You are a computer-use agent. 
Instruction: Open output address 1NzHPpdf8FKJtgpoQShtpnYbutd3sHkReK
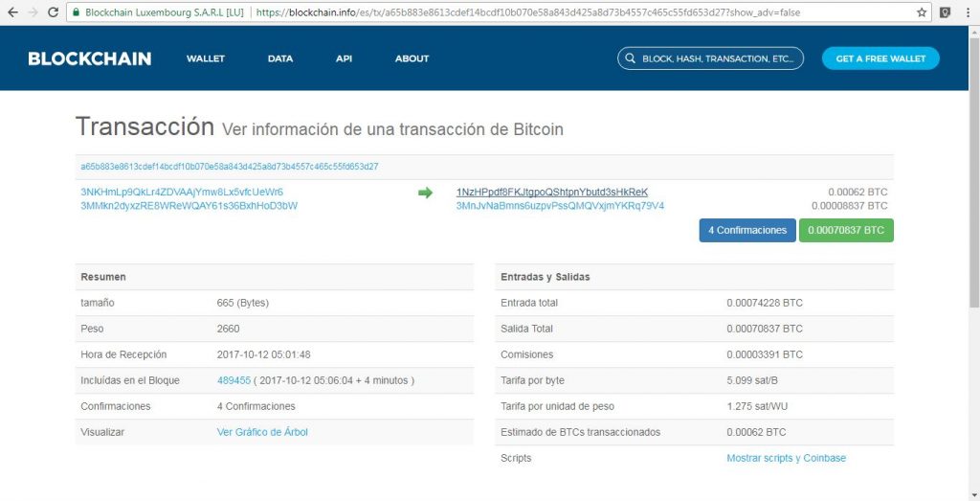pyautogui.click(x=552, y=192)
